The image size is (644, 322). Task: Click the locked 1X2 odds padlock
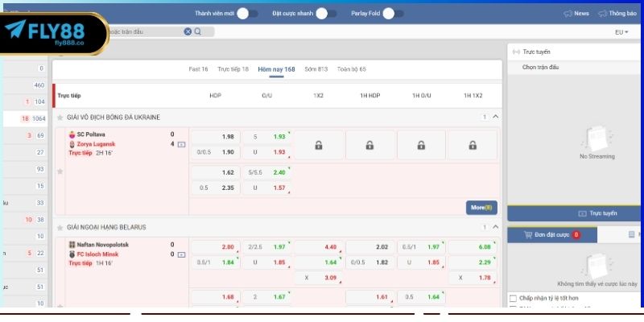(319, 146)
